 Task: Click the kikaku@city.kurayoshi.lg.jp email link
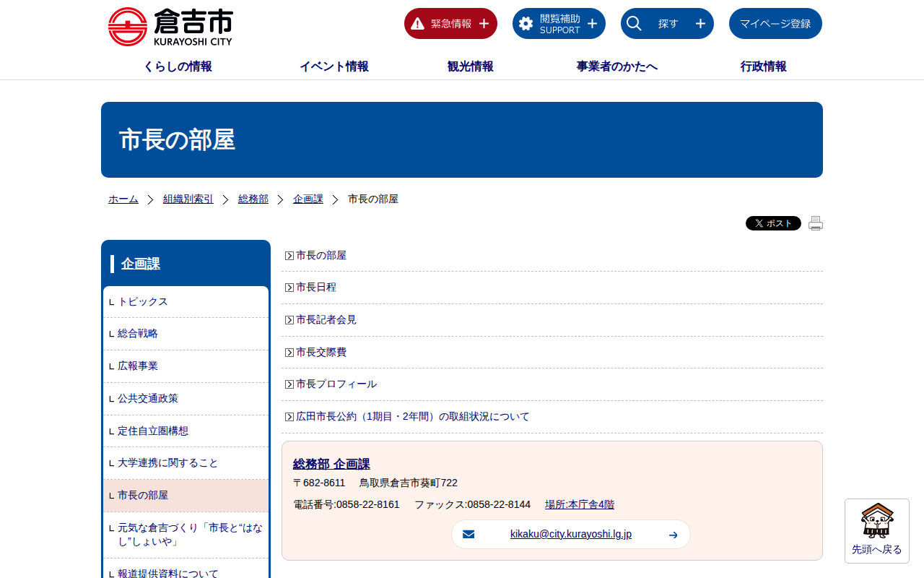click(571, 534)
